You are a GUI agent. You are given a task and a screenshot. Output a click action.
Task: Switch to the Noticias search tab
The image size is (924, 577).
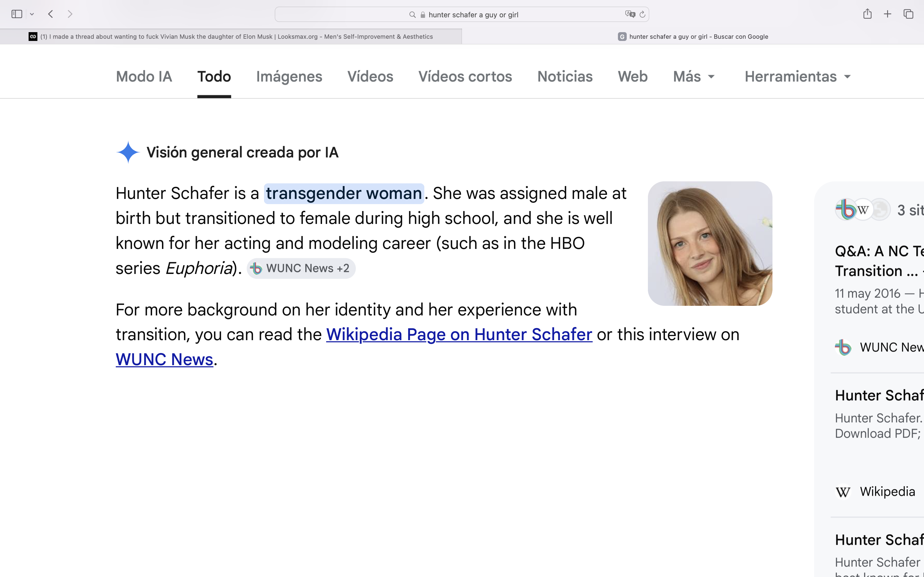pyautogui.click(x=565, y=77)
